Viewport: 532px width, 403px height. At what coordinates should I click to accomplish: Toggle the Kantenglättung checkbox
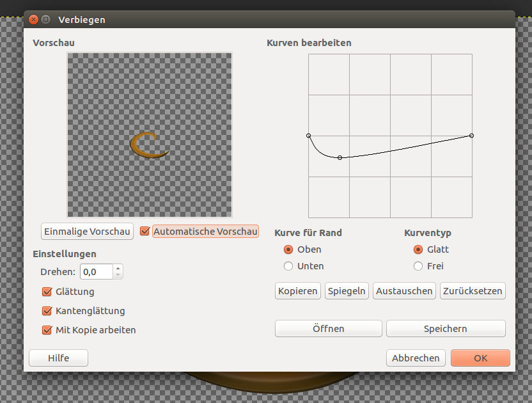[47, 311]
